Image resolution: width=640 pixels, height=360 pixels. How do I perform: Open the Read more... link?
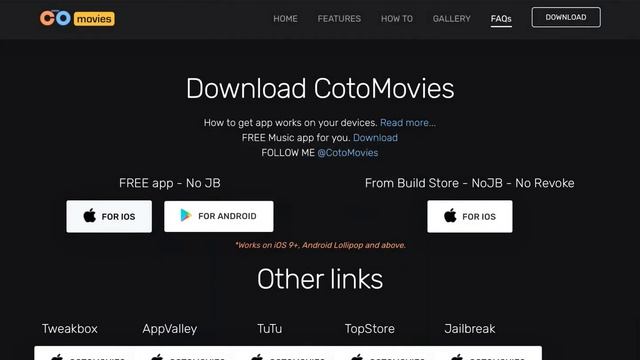pos(408,123)
